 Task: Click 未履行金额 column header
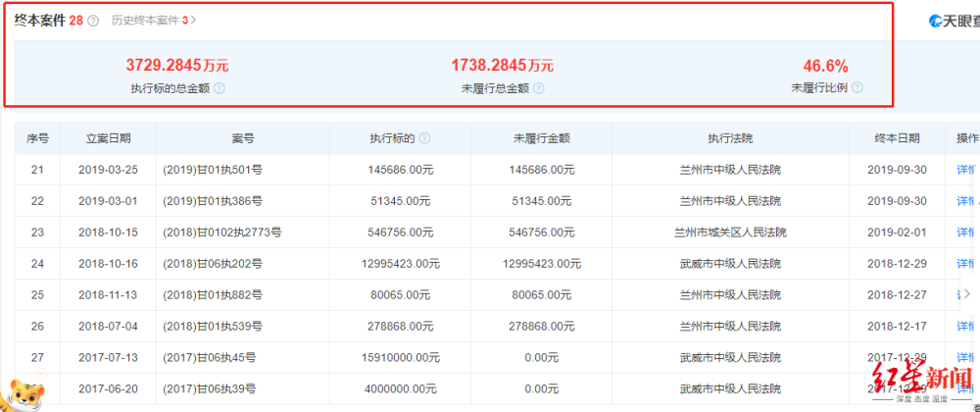[x=541, y=138]
